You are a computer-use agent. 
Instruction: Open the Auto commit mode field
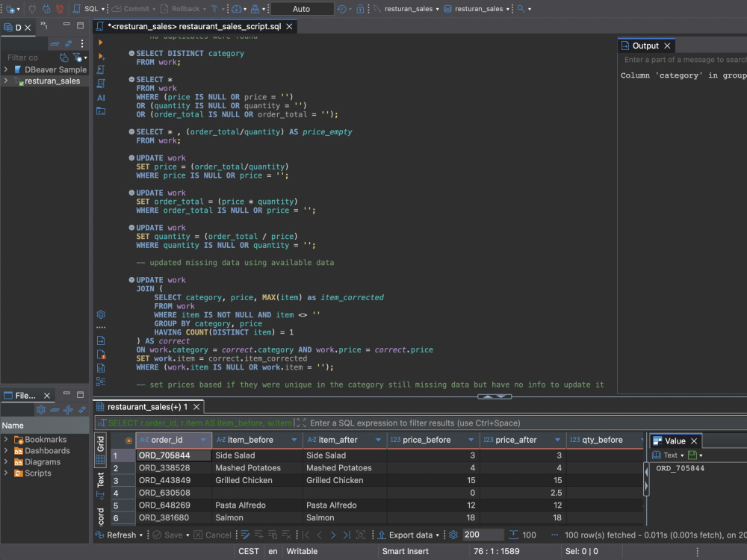[x=301, y=8]
